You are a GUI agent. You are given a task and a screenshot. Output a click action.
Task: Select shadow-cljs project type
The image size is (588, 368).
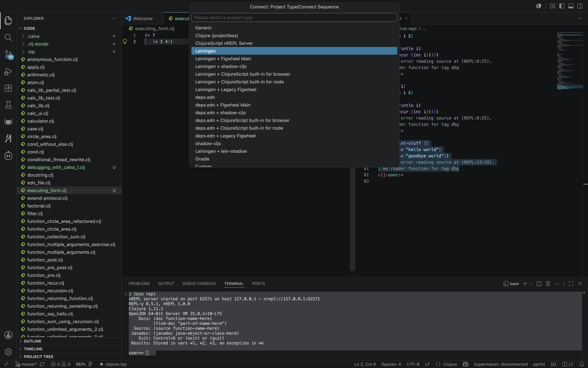coord(294,143)
